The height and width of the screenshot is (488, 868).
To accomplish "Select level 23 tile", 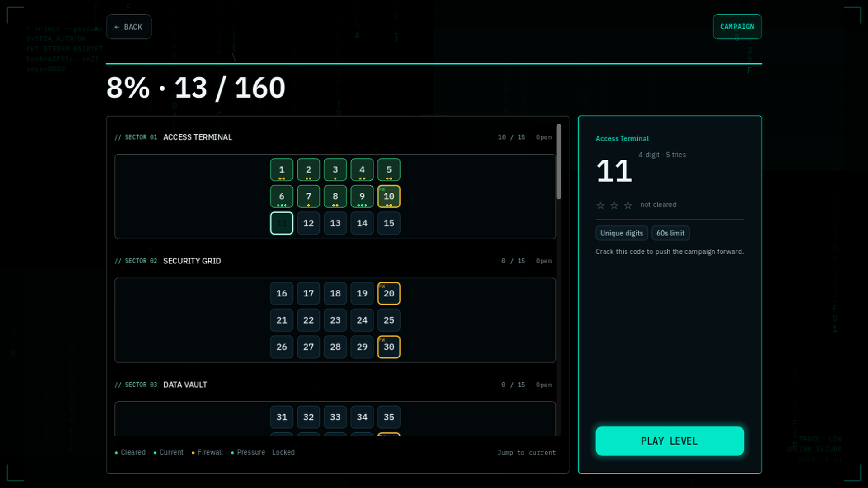I will [335, 320].
